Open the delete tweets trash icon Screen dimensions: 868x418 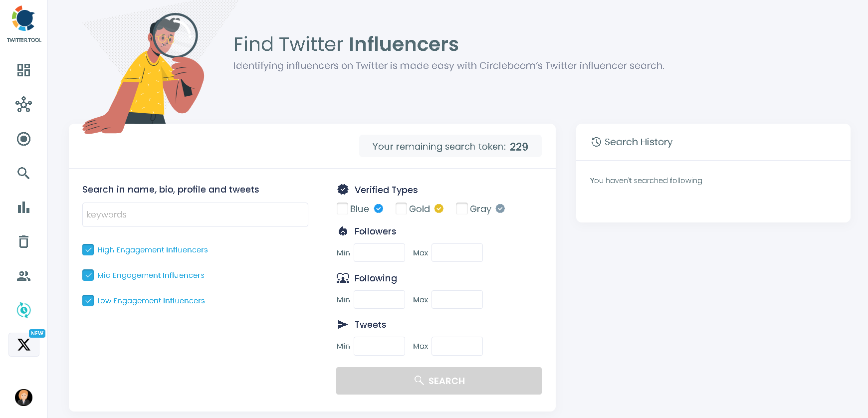(x=23, y=242)
